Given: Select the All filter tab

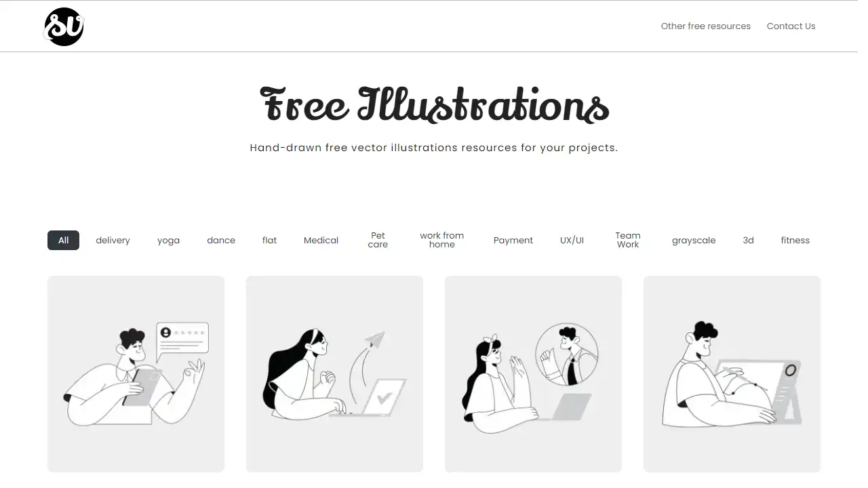Looking at the screenshot, I should [63, 240].
